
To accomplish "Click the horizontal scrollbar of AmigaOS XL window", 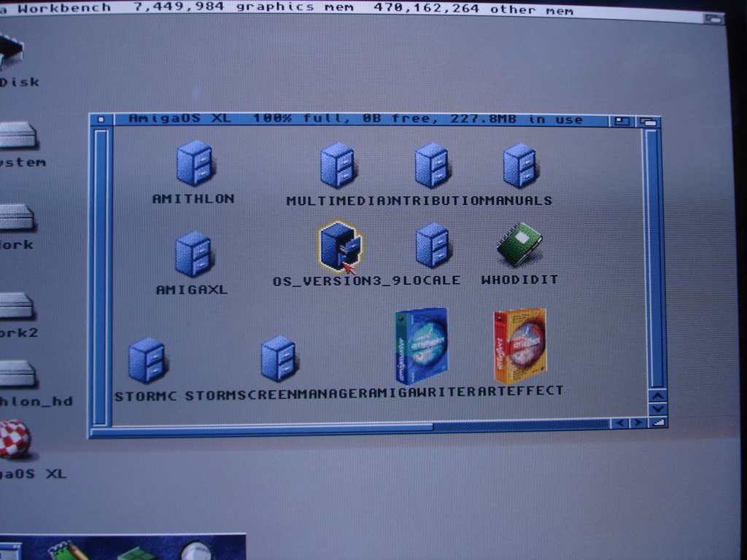I will [350, 426].
